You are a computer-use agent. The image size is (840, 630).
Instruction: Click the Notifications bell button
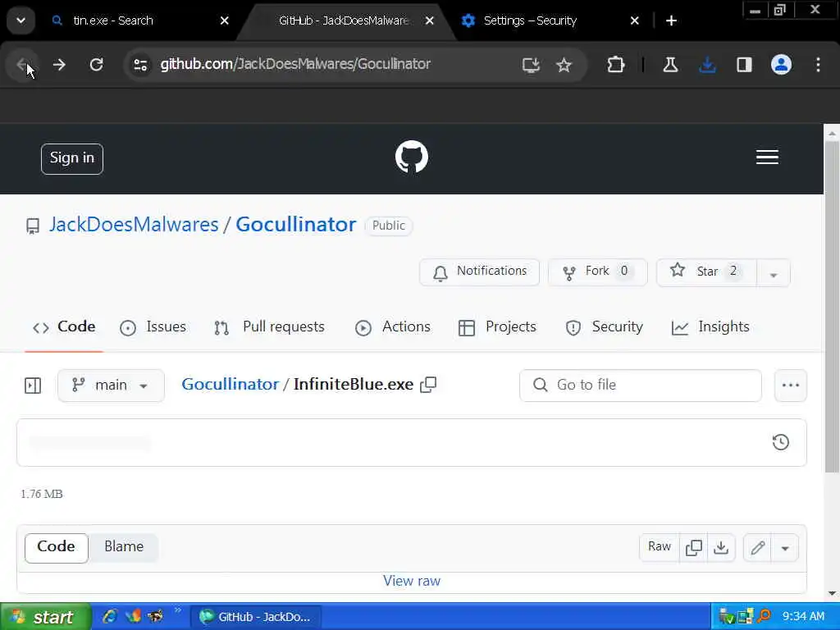click(479, 272)
